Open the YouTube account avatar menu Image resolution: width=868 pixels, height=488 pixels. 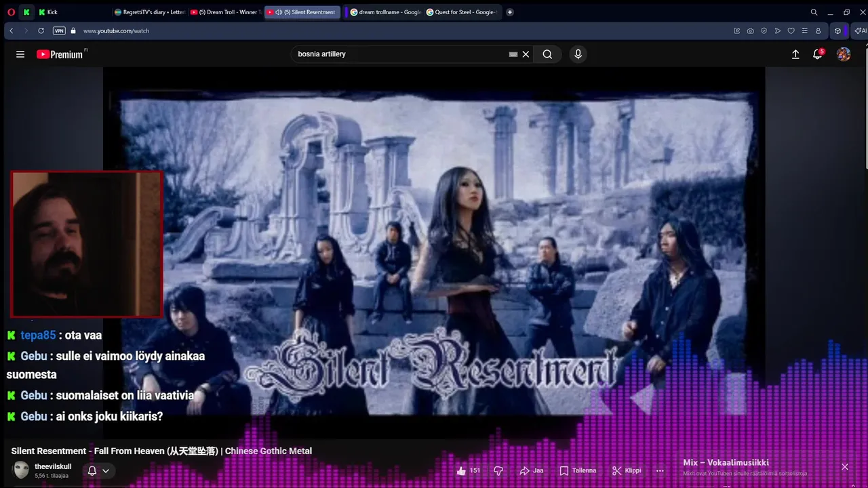coord(844,54)
